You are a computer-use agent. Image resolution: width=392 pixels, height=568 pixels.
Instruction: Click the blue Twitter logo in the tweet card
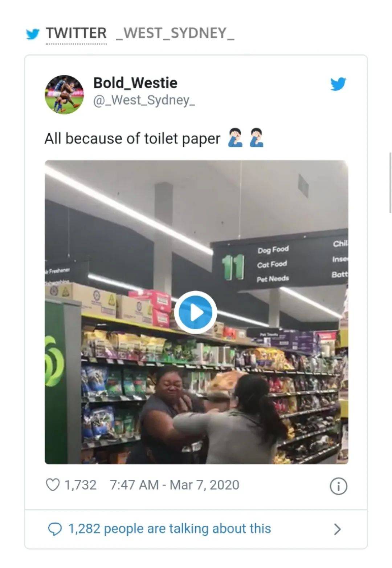click(338, 84)
